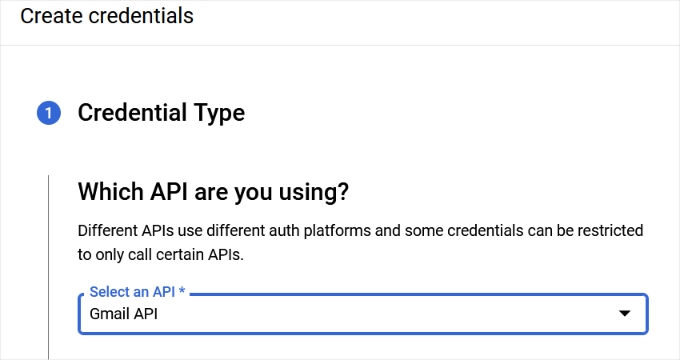Click the description line starting with 'Different APIs'
The width and height of the screenshot is (680, 360).
(360, 231)
